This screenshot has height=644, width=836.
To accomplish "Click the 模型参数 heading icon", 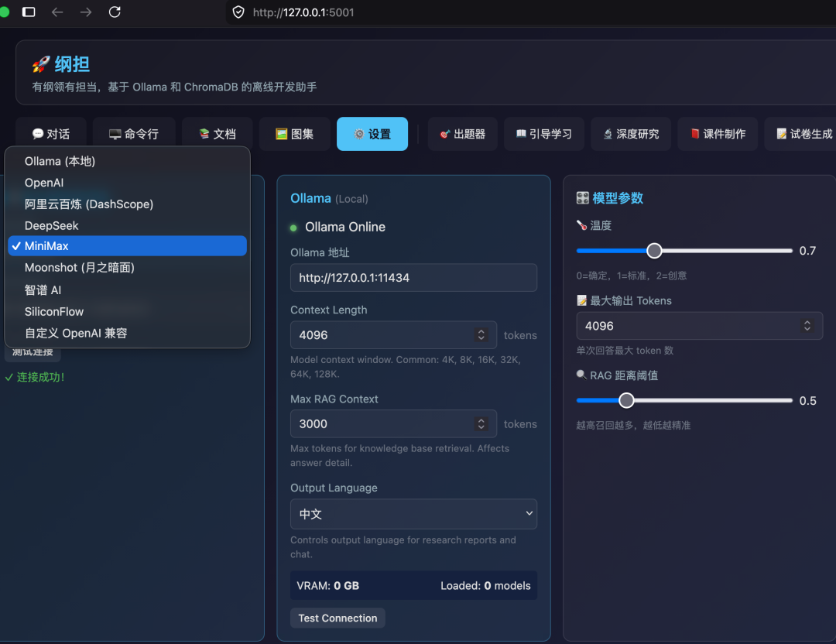I will 583,198.
